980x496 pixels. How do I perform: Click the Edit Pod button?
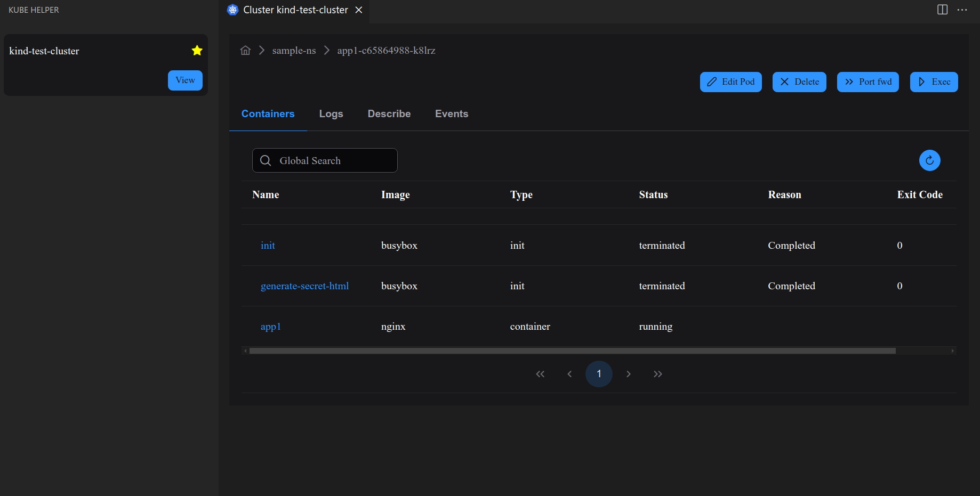click(730, 82)
